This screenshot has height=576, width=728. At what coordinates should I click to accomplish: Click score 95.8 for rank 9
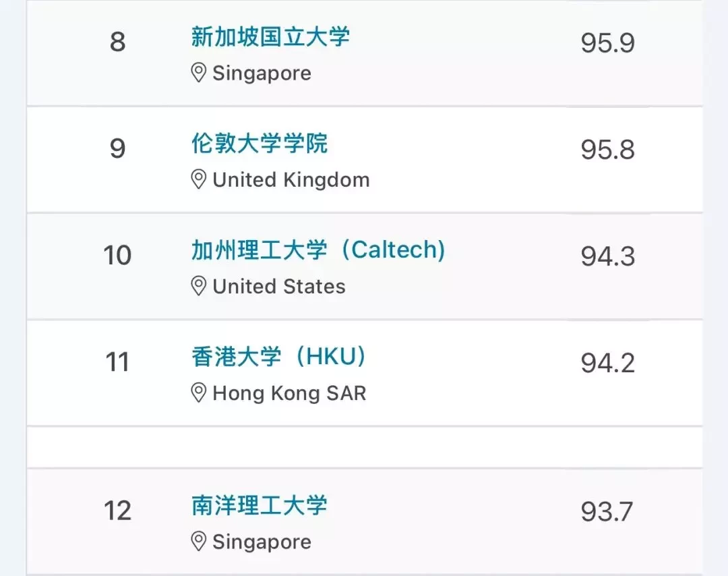click(608, 150)
